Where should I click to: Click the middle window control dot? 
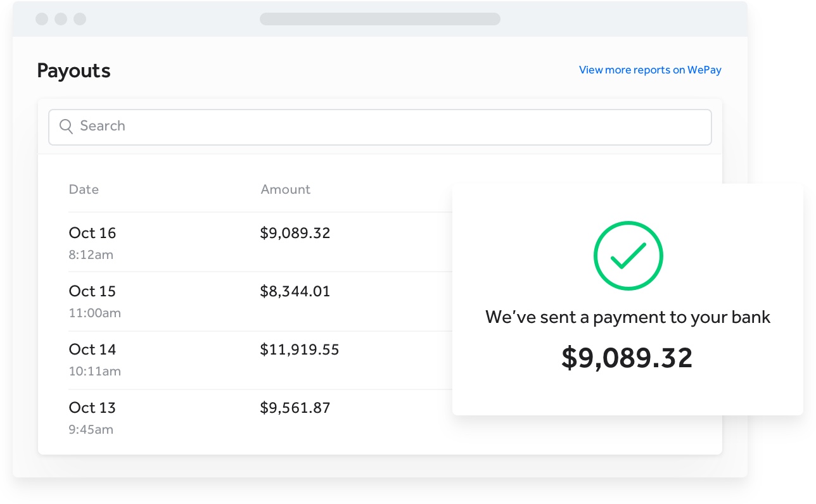(61, 19)
